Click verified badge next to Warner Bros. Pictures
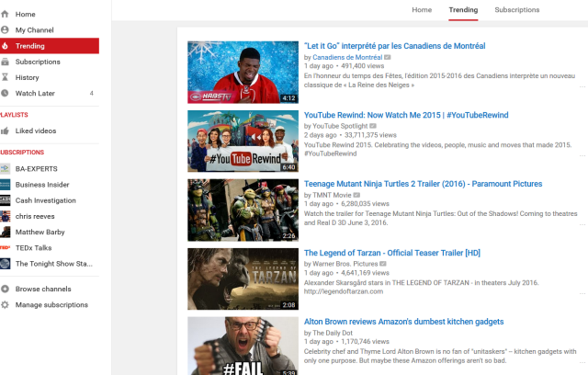588x375 pixels. 383,264
